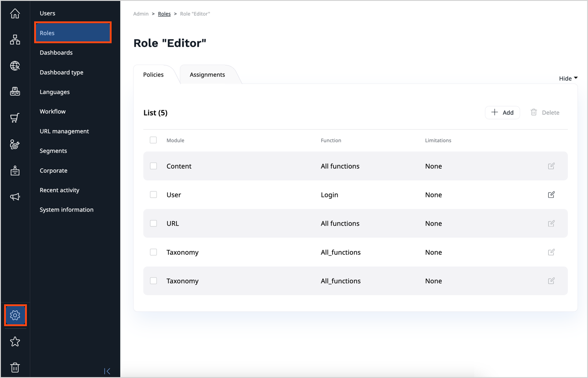The width and height of the screenshot is (588, 378).
Task: Open the settings gear in the sidebar
Action: (x=15, y=315)
